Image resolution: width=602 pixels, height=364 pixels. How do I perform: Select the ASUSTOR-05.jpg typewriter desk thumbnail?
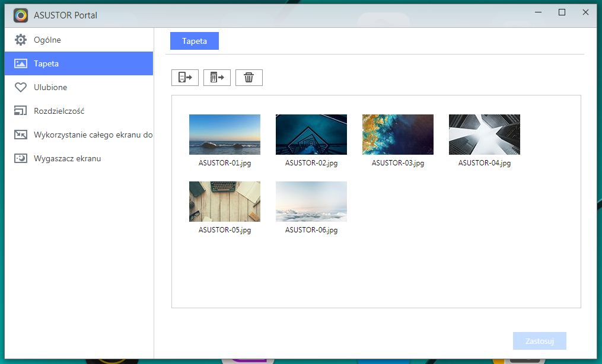point(225,202)
